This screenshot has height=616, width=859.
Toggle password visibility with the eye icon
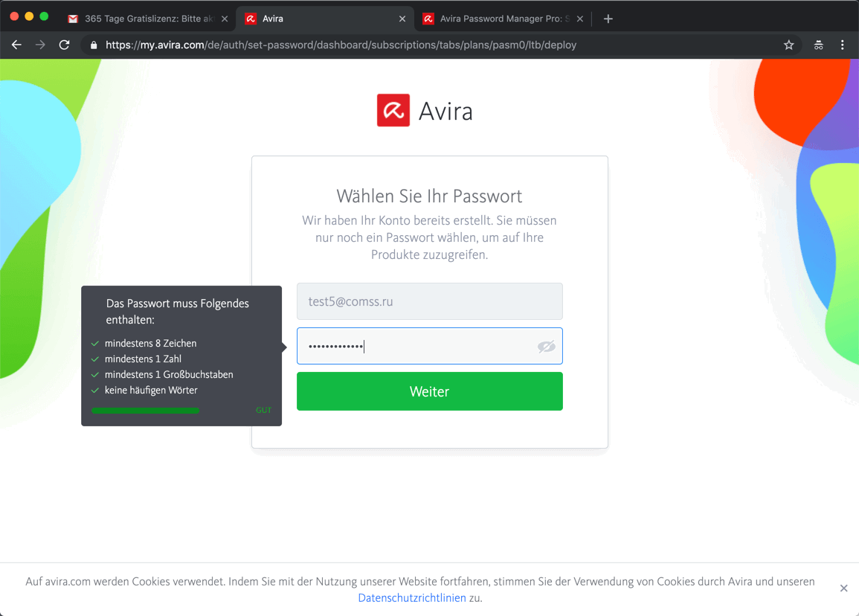coord(546,347)
